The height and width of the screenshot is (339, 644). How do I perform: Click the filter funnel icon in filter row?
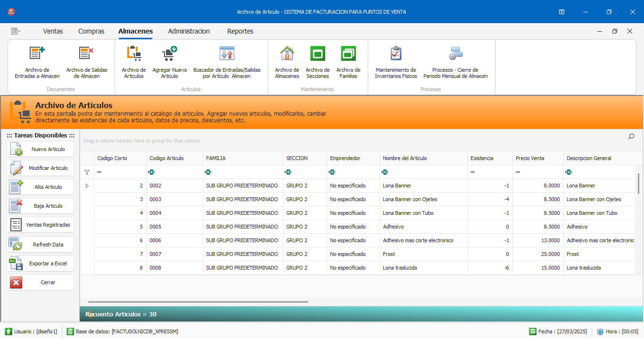pos(87,172)
